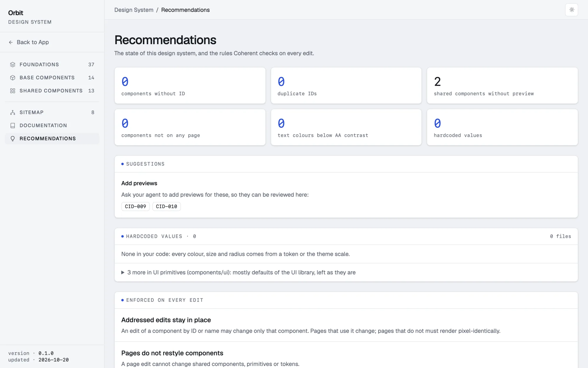The image size is (588, 368).
Task: Click the DESIGN SYSTEM subtitle under Orbit
Action: 30,22
